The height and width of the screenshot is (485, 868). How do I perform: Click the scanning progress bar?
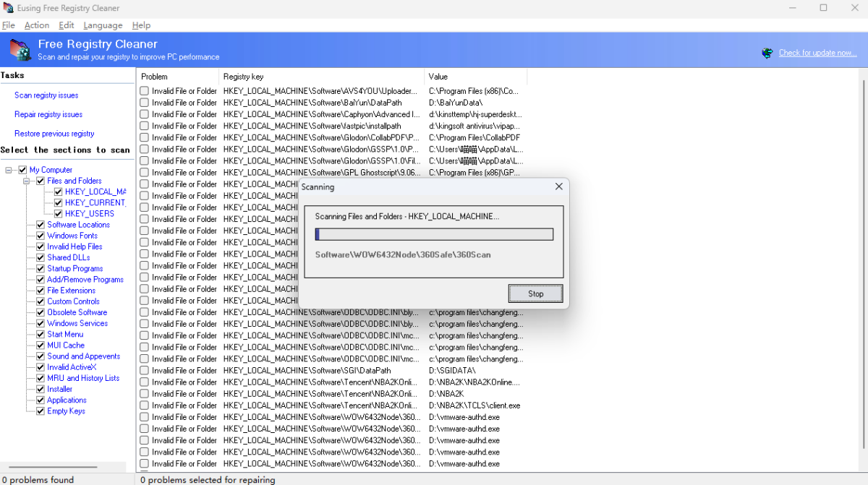pyautogui.click(x=433, y=233)
